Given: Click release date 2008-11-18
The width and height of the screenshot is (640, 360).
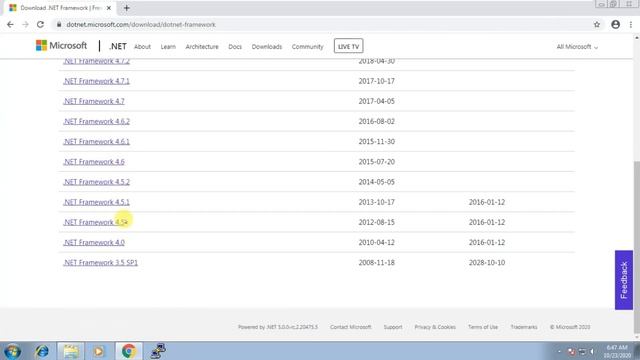Looking at the screenshot, I should point(376,262).
